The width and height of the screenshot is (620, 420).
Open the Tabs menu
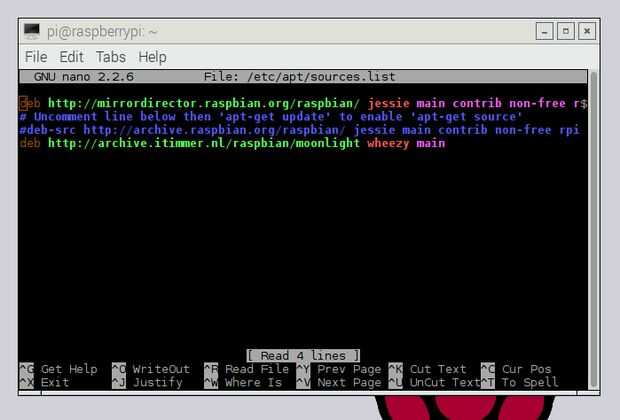[x=111, y=57]
